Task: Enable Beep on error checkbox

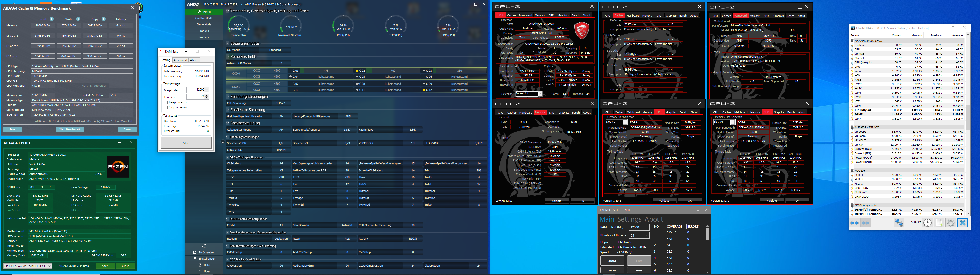Action: pyautogui.click(x=166, y=103)
